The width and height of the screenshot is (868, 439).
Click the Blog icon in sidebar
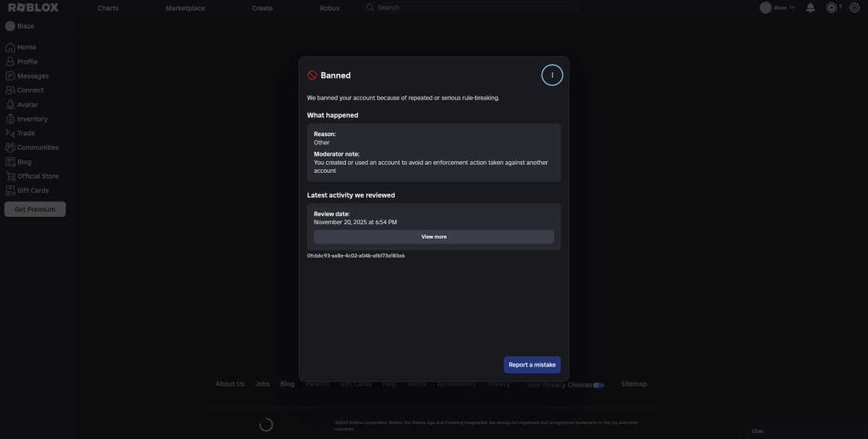[10, 162]
